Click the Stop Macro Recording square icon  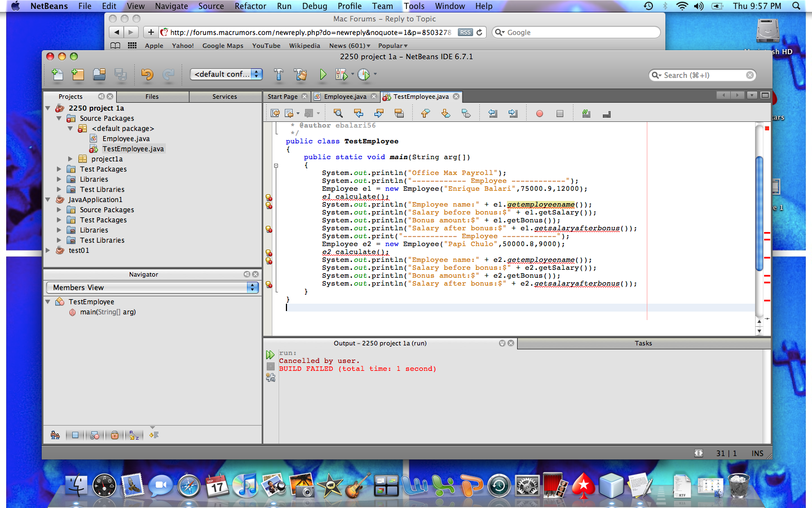[560, 113]
